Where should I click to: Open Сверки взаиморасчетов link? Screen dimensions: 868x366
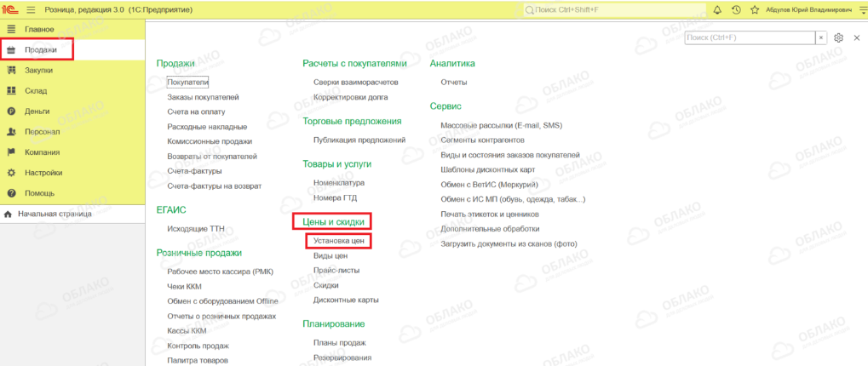tap(356, 83)
